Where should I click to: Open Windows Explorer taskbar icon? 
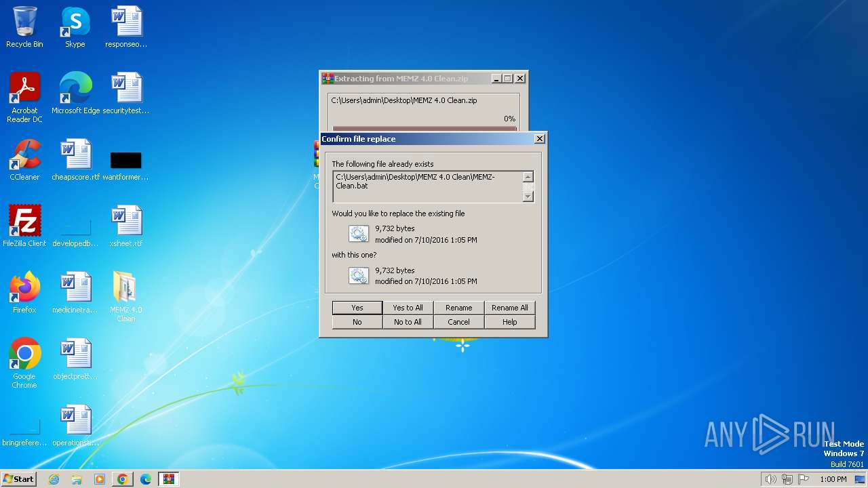point(77,479)
